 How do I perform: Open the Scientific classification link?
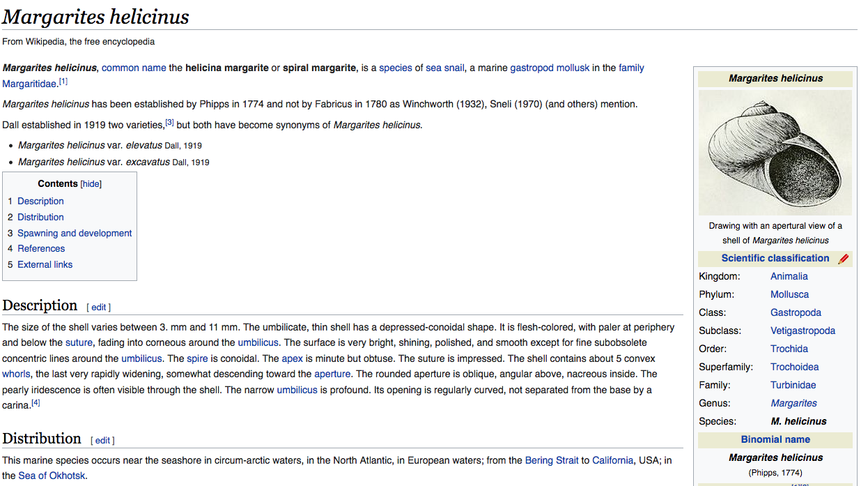pos(775,258)
